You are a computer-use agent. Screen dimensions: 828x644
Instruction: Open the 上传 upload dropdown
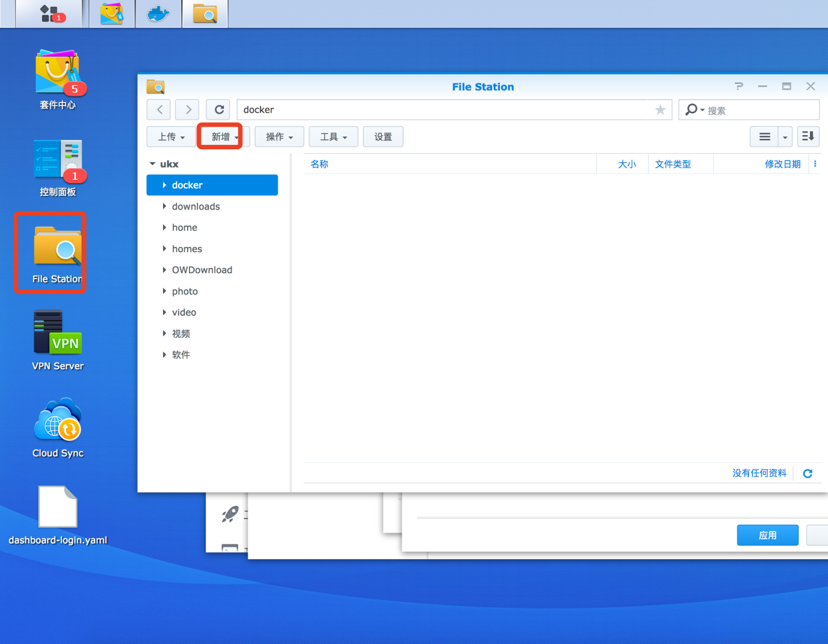171,137
